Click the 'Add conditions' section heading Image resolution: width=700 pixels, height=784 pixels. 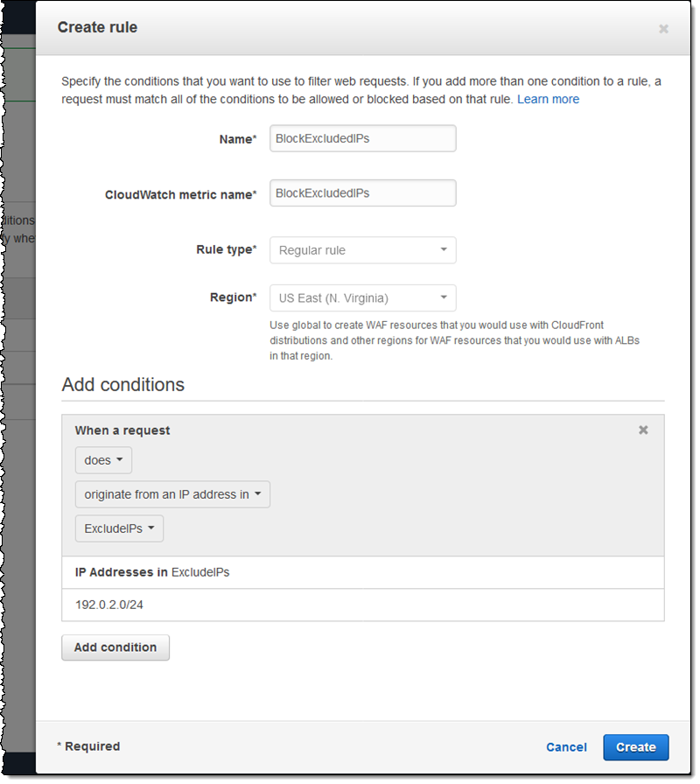click(122, 385)
